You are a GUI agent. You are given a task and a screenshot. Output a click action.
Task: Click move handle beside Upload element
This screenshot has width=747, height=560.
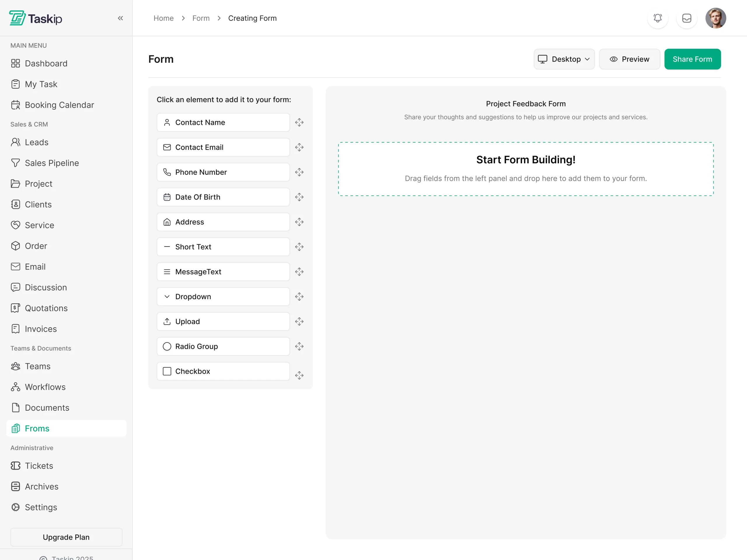[299, 322]
